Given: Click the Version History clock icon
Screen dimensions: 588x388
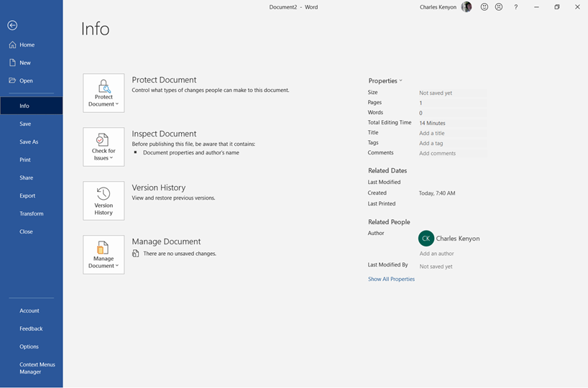Looking at the screenshot, I should click(x=103, y=193).
